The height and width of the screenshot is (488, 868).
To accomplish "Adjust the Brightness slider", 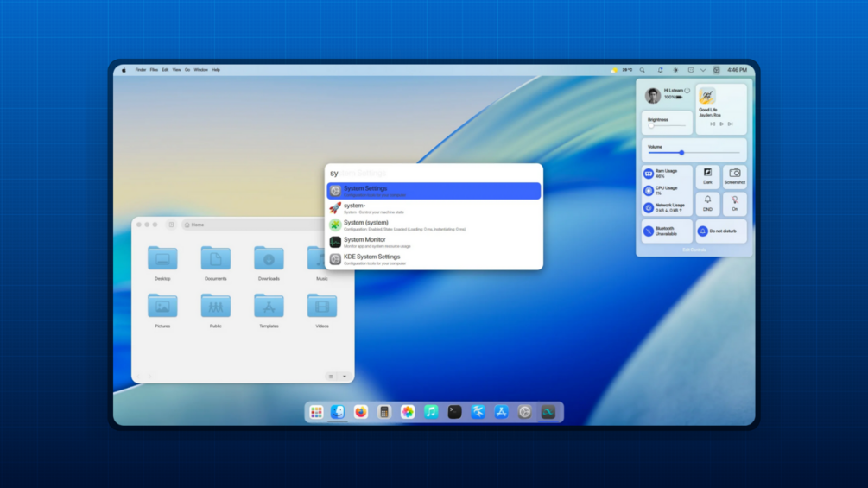I will pyautogui.click(x=667, y=125).
